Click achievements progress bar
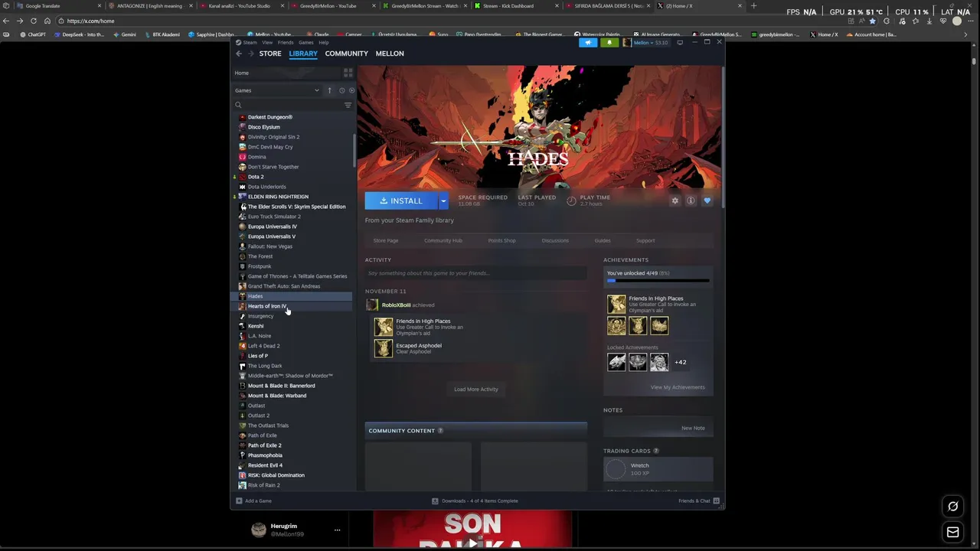Image resolution: width=980 pixels, height=551 pixels. (658, 281)
